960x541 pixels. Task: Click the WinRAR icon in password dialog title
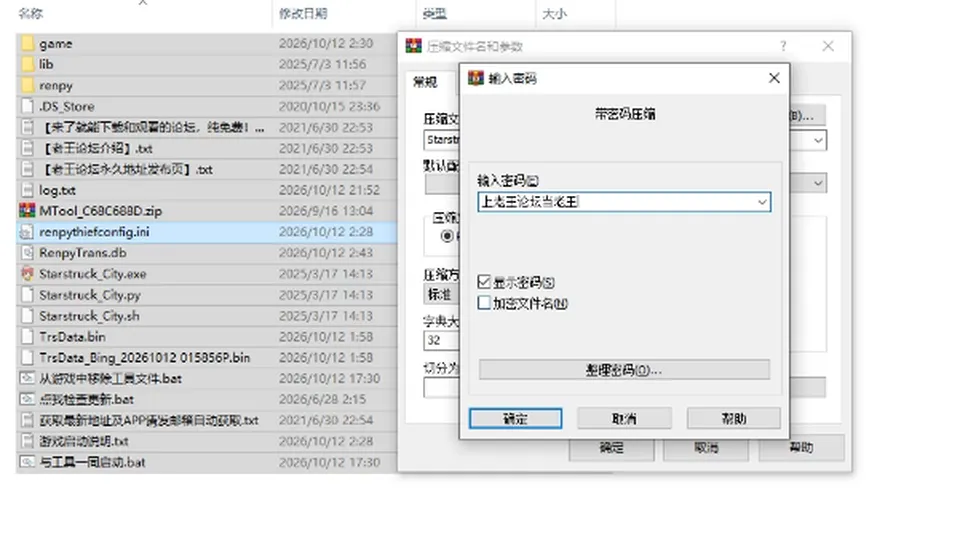tap(476, 78)
